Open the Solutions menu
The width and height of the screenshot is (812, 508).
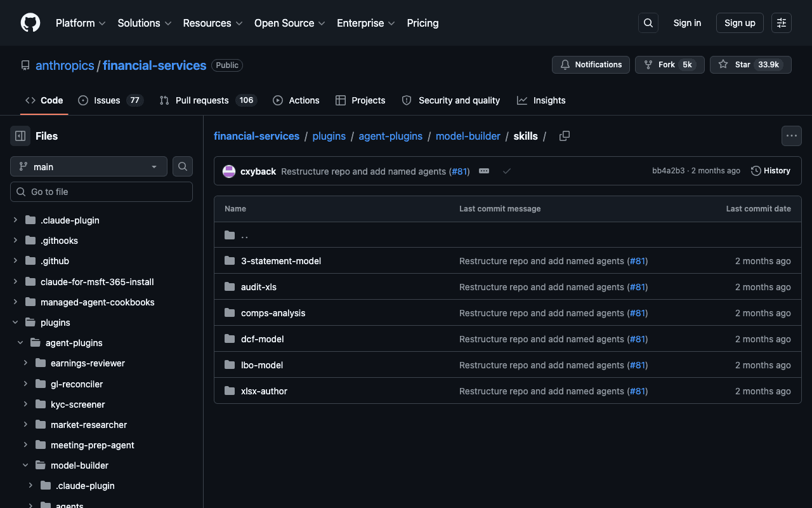145,23
